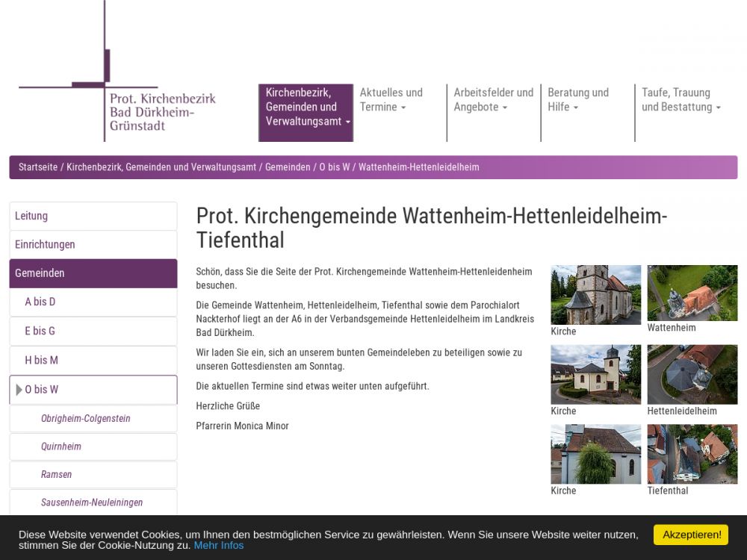
Task: Open the Tiefenthal church thumbnail photo
Action: 595,454
